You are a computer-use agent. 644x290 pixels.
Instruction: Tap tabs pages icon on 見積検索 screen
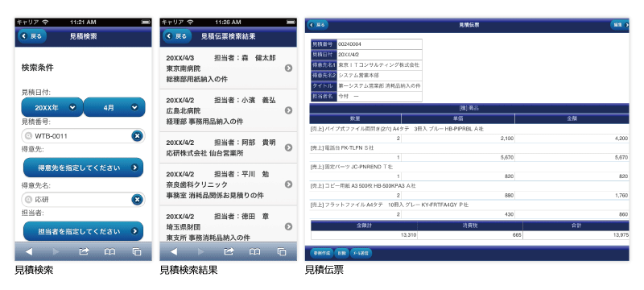click(137, 251)
